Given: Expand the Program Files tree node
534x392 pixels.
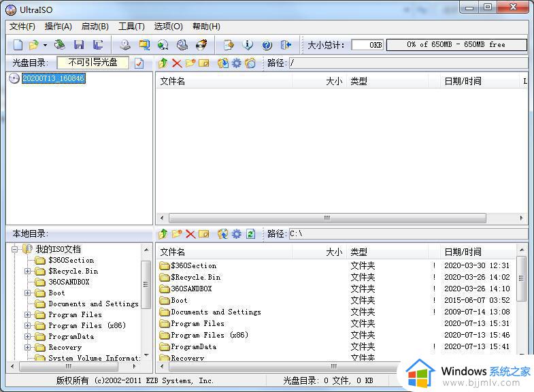Looking at the screenshot, I should 28,314.
